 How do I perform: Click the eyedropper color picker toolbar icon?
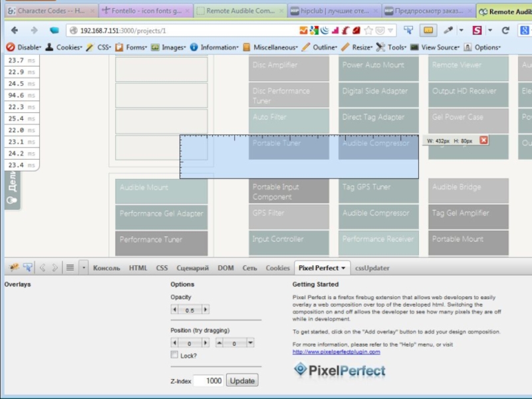pos(448,31)
